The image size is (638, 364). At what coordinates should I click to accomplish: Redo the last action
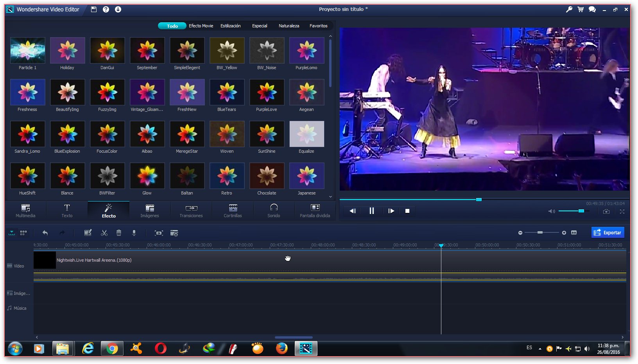pos(62,233)
